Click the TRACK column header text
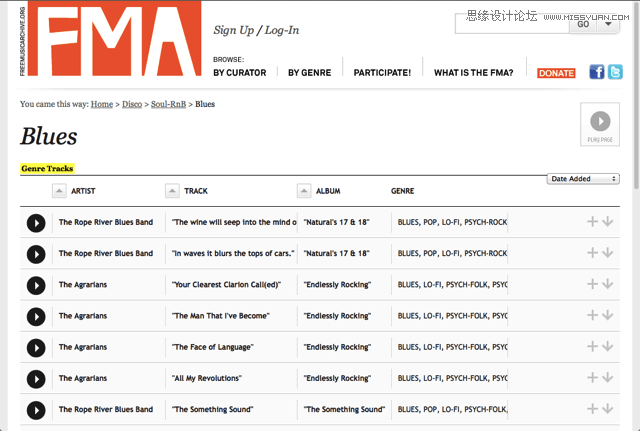 click(196, 191)
